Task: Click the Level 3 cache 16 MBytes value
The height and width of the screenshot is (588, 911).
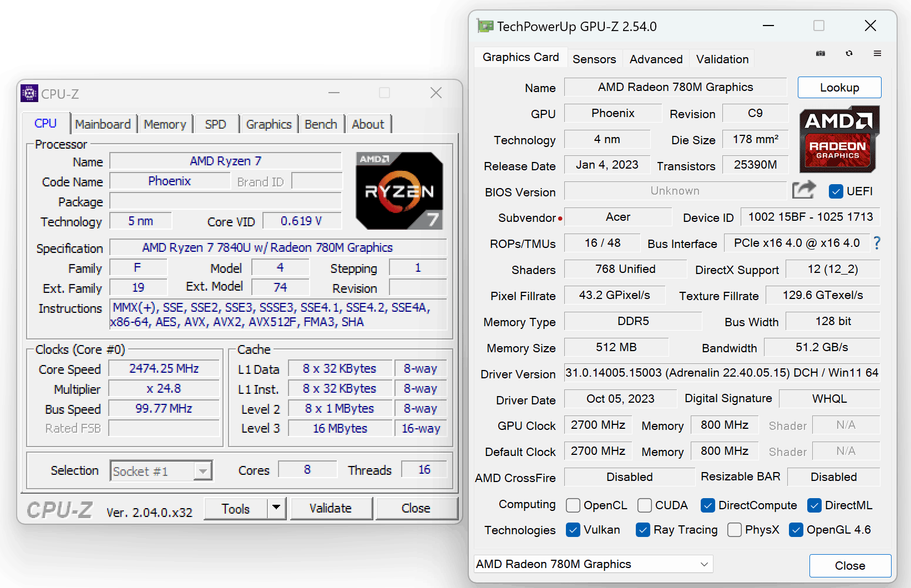Action: tap(340, 428)
